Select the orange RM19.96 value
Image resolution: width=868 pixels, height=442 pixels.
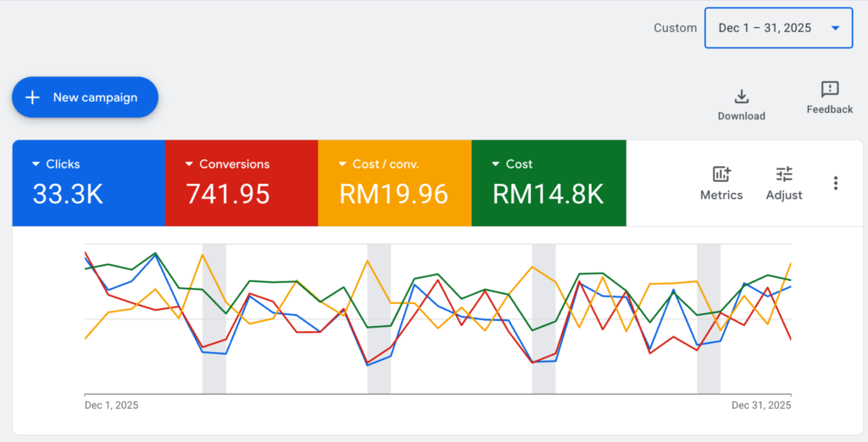point(393,195)
